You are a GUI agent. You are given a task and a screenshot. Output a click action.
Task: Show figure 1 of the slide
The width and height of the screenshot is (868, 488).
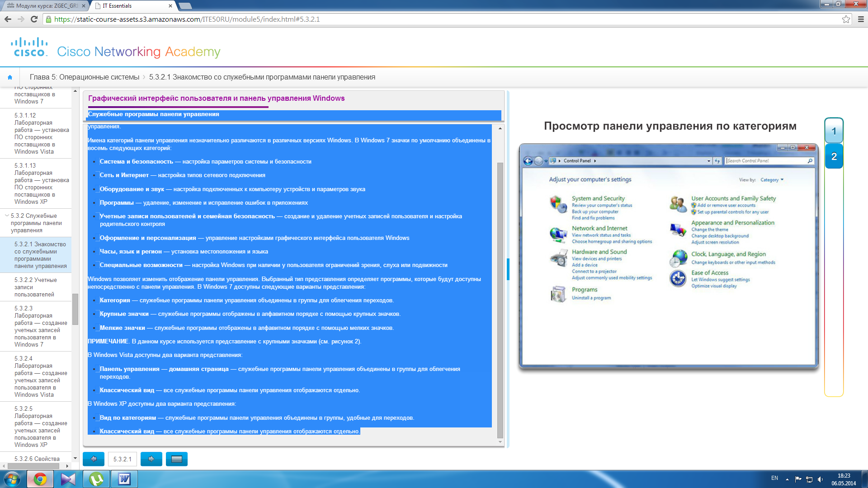click(834, 131)
